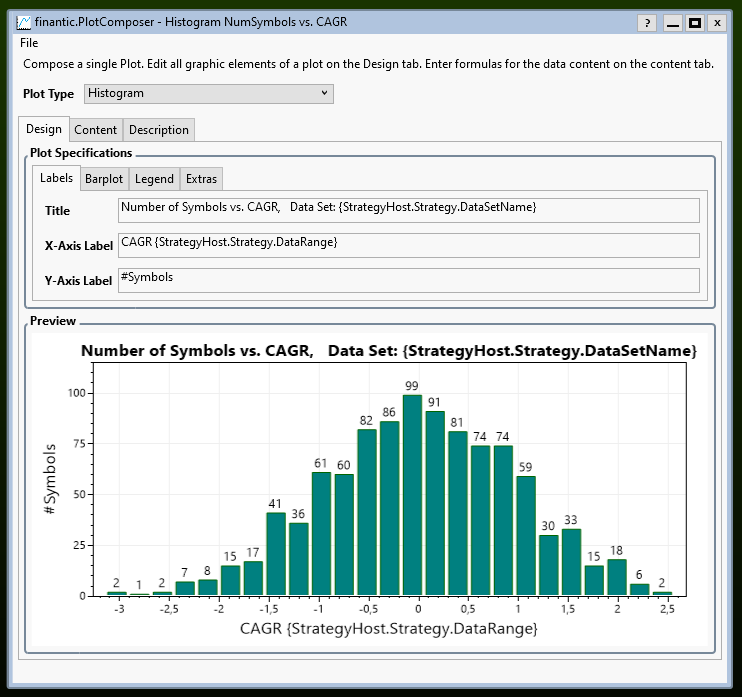Open the Extras tab

click(201, 179)
